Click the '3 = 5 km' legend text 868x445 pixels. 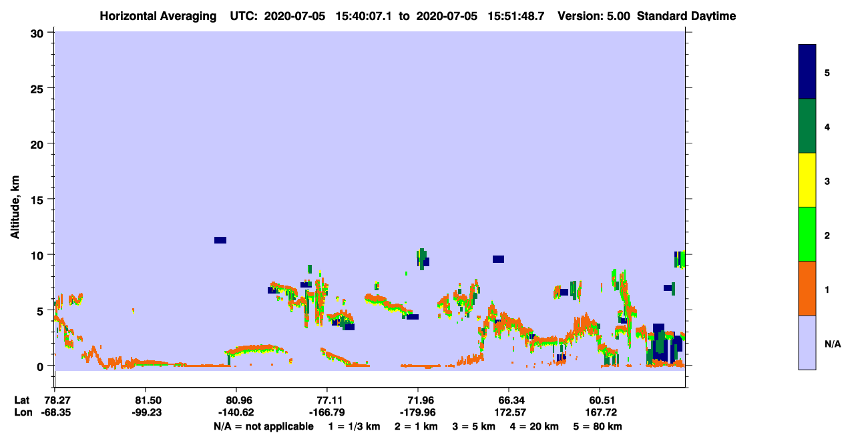point(473,426)
